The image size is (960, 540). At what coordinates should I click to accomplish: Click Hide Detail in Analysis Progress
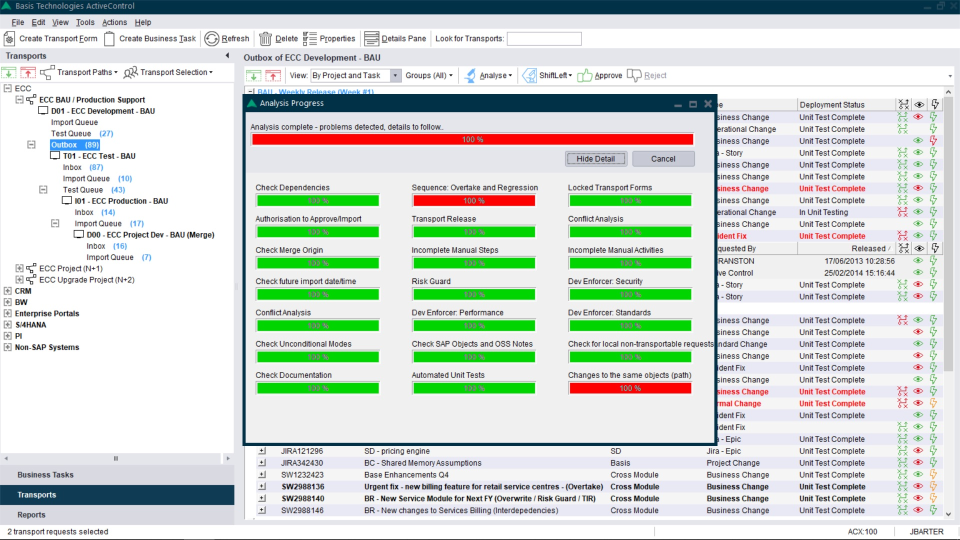coord(596,159)
